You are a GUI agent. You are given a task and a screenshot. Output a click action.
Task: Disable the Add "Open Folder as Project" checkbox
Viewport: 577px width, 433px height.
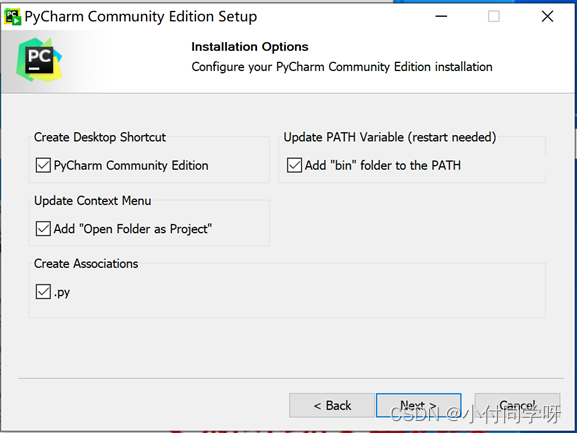coord(43,229)
